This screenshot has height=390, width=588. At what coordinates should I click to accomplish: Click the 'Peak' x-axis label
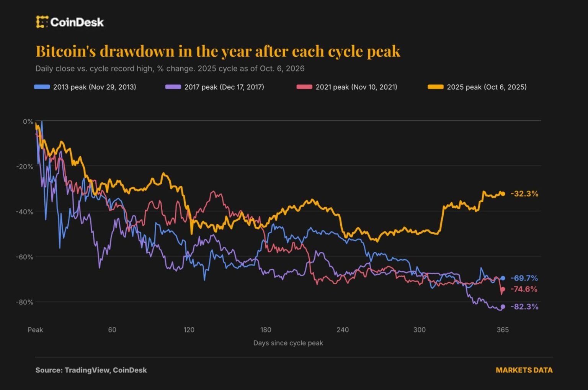pos(35,330)
